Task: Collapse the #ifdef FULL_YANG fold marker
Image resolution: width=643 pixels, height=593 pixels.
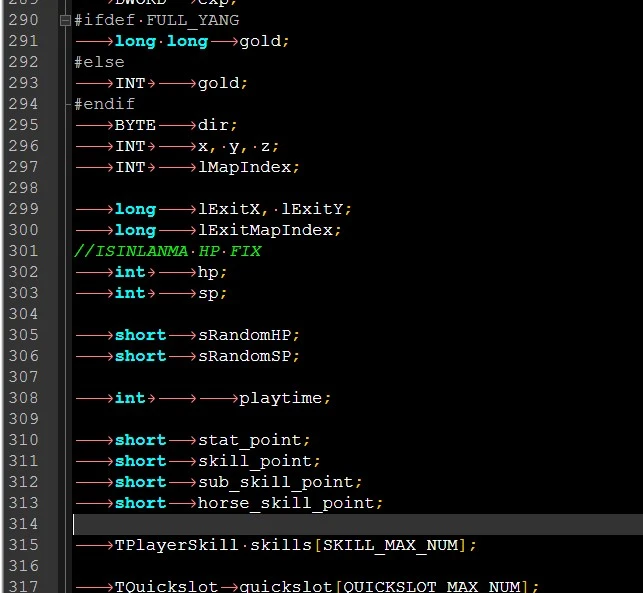Action: (x=66, y=20)
